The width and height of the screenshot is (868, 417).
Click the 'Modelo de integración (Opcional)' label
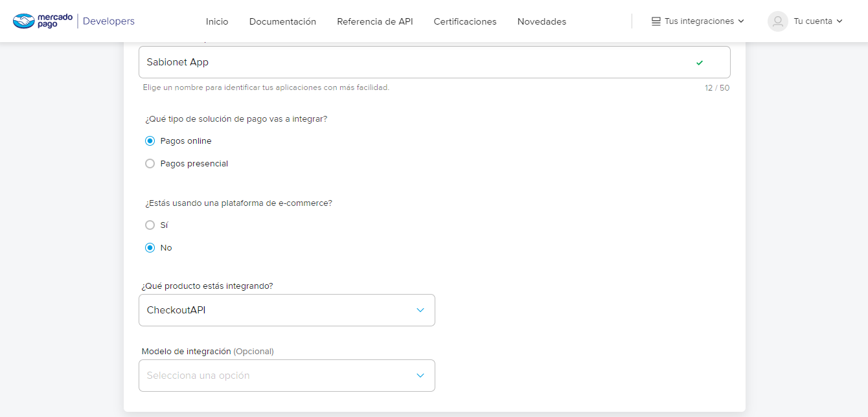[x=207, y=352]
